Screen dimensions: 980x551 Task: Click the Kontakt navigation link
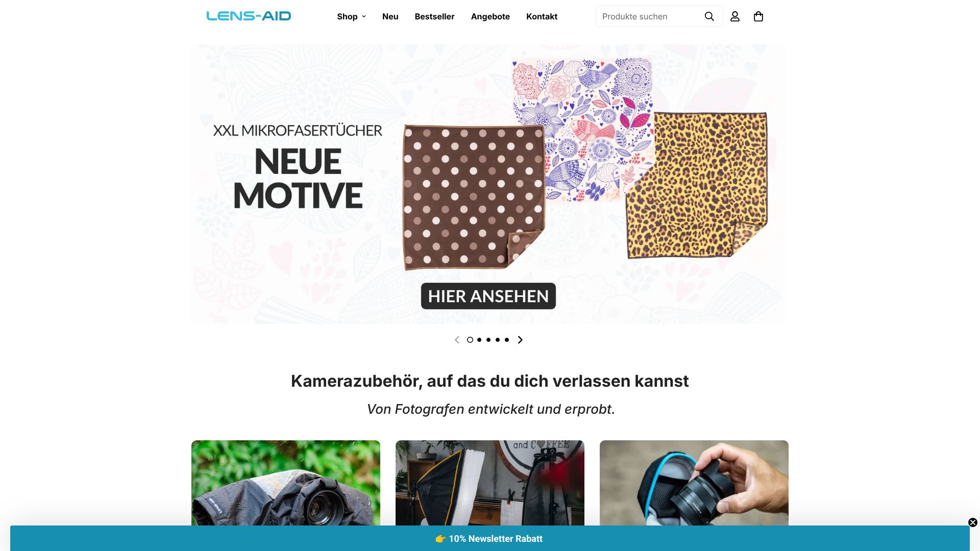[x=542, y=16]
